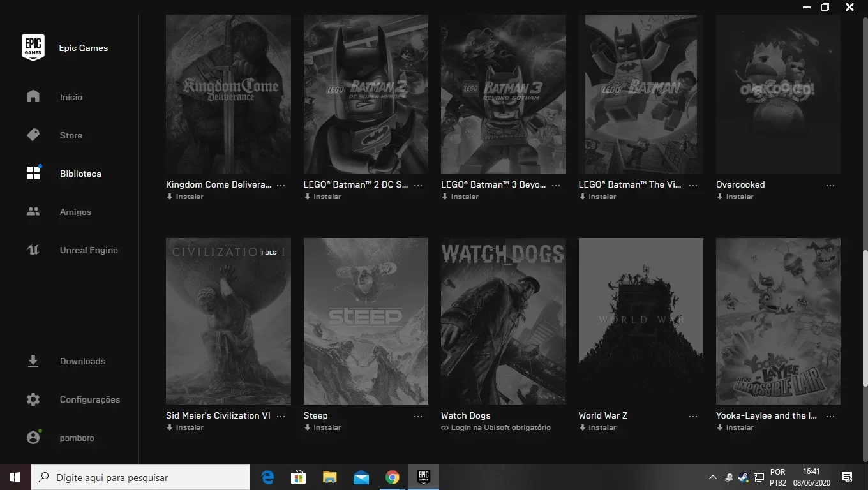868x490 pixels.
Task: Launch Microsoft Edge from the taskbar
Action: 268,477
